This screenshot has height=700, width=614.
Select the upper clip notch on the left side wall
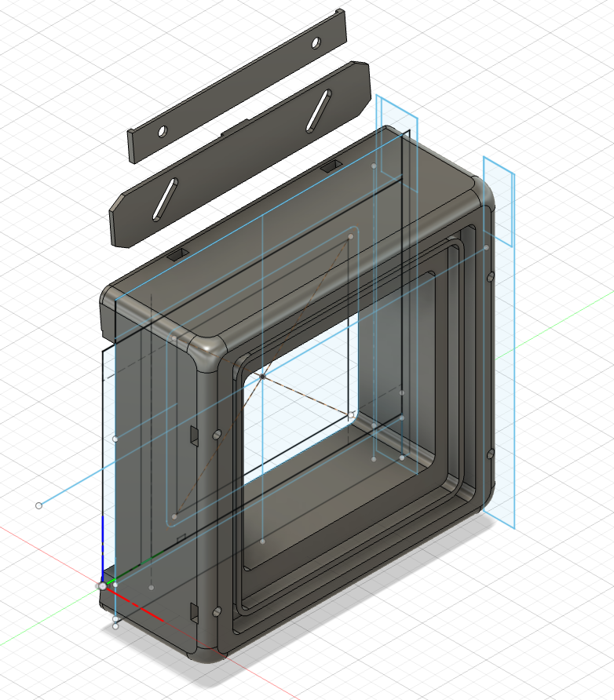point(194,436)
